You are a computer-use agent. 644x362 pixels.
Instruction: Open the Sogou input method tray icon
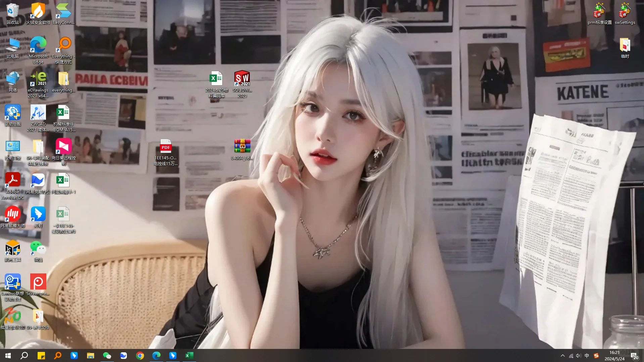click(x=596, y=356)
